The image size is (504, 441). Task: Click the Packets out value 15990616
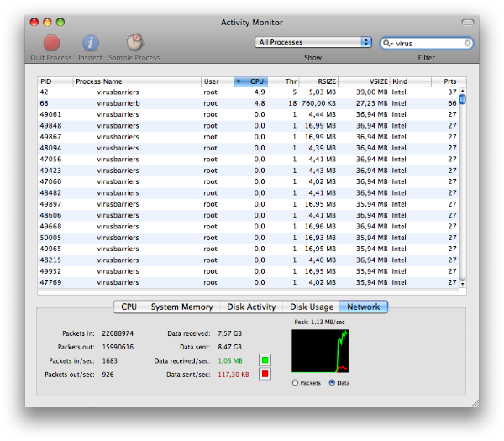pos(118,347)
